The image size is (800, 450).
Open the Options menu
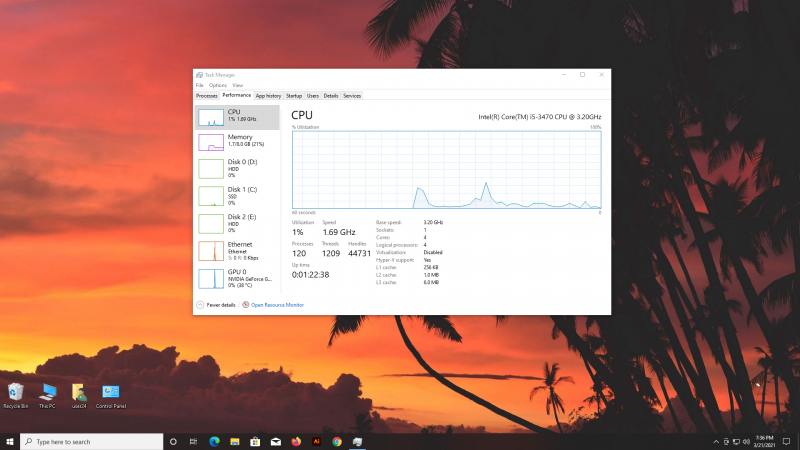(x=218, y=86)
